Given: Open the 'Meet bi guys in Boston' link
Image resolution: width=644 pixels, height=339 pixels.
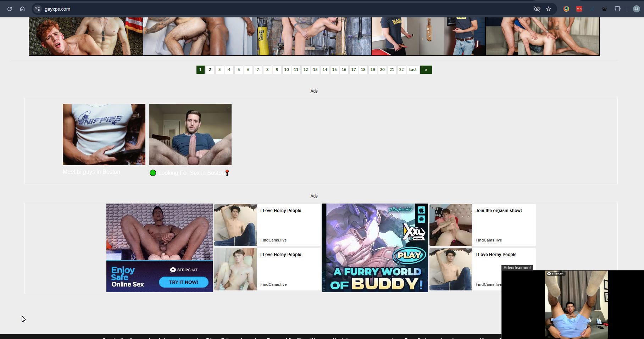Looking at the screenshot, I should (91, 172).
